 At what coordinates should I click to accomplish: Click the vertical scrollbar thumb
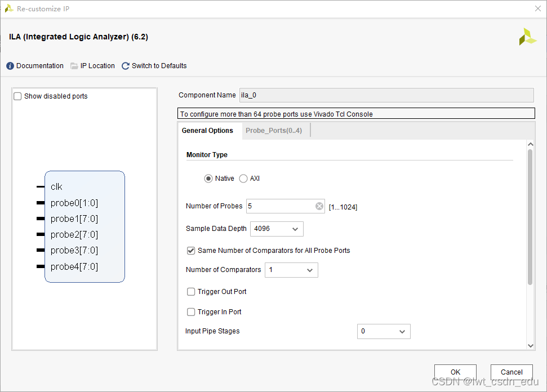(530, 217)
